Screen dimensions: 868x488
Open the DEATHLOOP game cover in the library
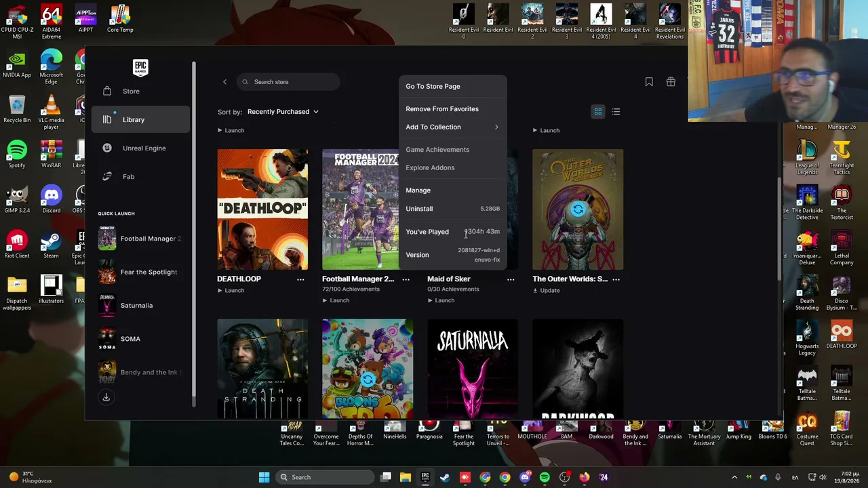coord(262,209)
